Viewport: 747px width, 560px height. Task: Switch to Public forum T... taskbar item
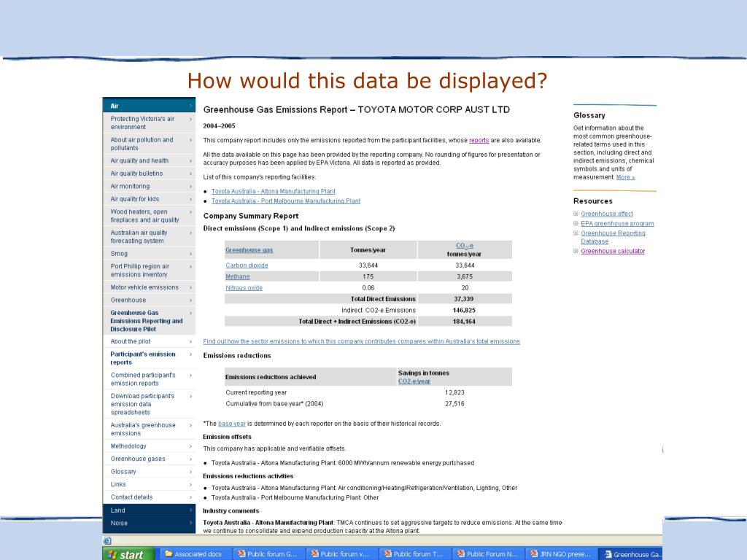point(414,554)
